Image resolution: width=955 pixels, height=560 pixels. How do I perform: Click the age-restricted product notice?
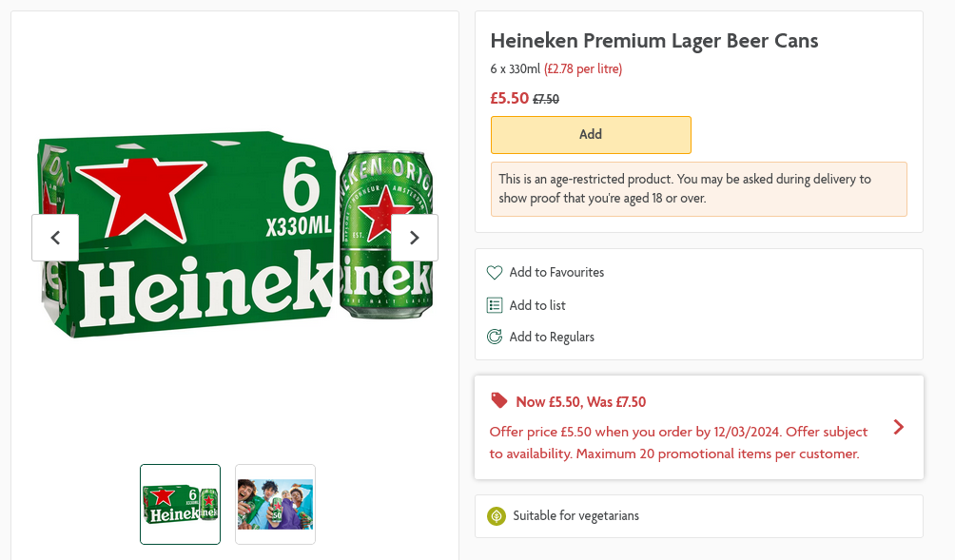pos(699,188)
